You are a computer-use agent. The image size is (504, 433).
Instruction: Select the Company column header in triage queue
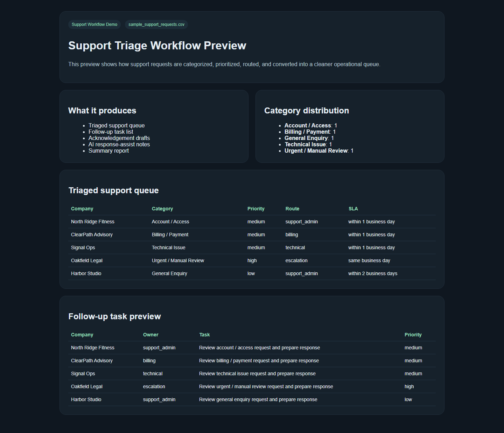pos(82,209)
